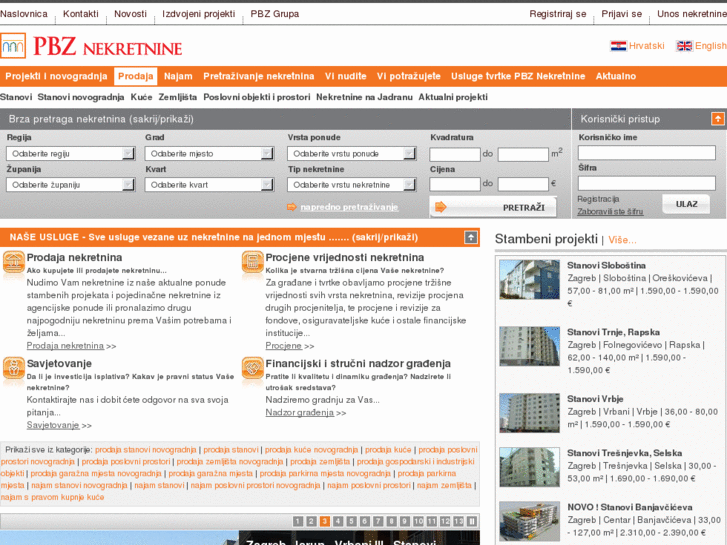Click Zaboravili ste šifru link

click(x=610, y=212)
